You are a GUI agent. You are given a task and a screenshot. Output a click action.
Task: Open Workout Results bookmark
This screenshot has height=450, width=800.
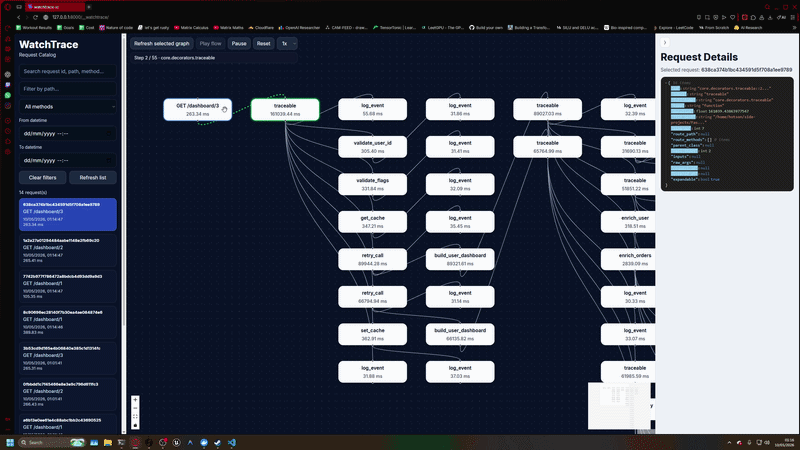click(x=34, y=28)
